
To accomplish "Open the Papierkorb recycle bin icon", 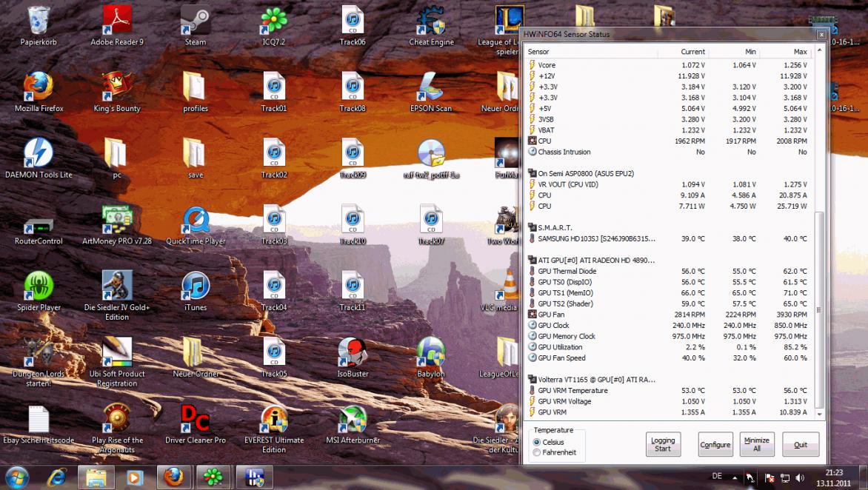I will click(x=39, y=25).
